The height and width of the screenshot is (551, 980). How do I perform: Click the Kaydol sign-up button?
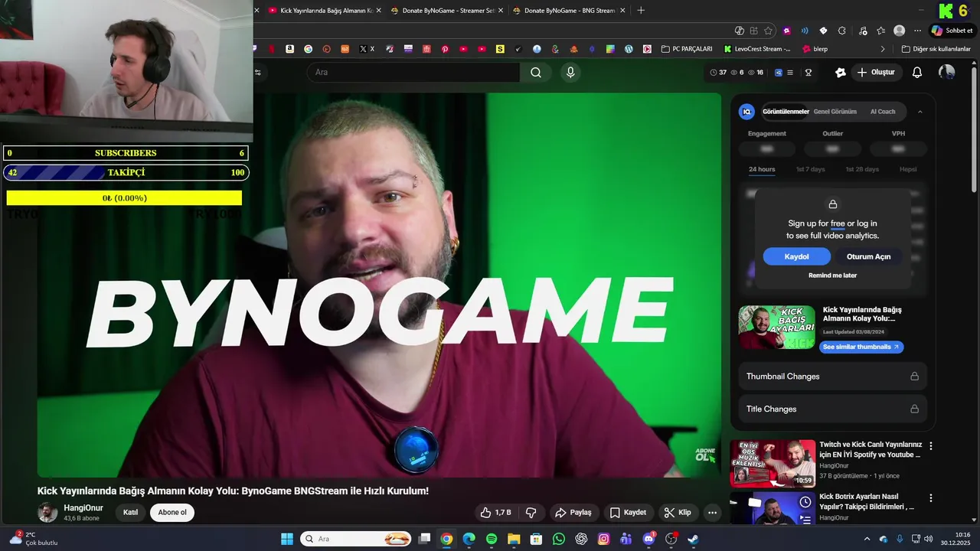click(x=796, y=256)
